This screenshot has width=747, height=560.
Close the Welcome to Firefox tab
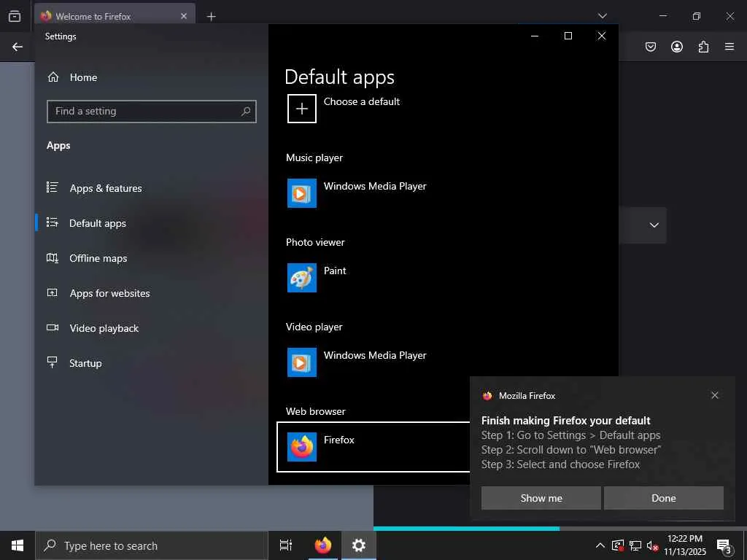pos(183,16)
